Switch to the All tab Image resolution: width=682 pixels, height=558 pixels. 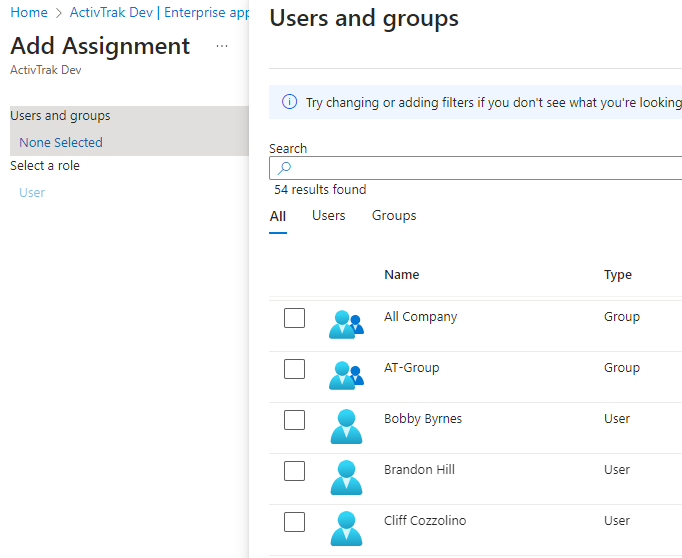277,216
